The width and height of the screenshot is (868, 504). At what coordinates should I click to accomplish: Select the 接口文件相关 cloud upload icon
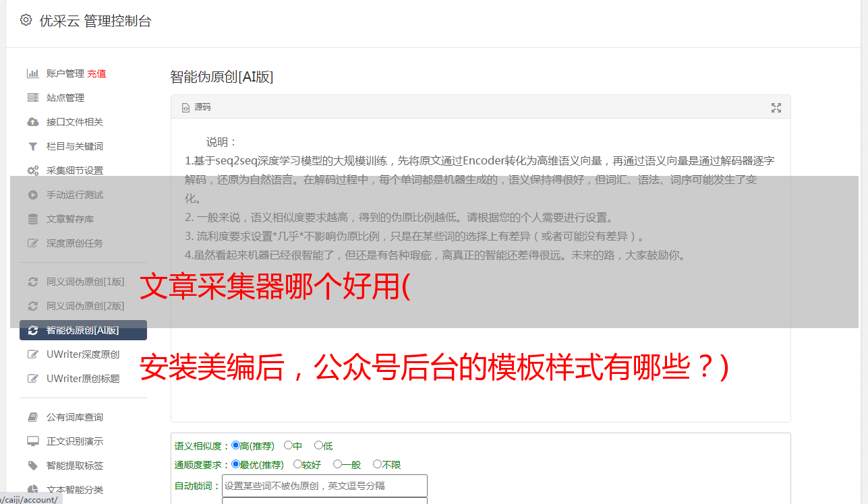coord(32,122)
